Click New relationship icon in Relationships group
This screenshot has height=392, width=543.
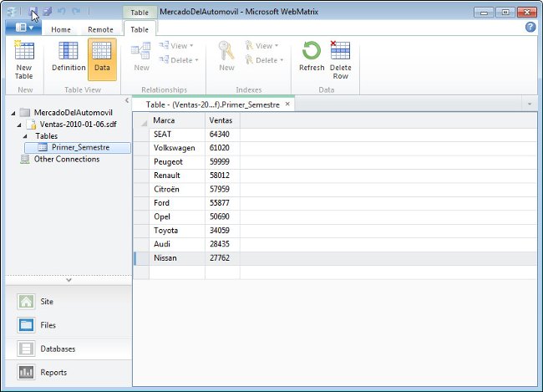tap(141, 57)
